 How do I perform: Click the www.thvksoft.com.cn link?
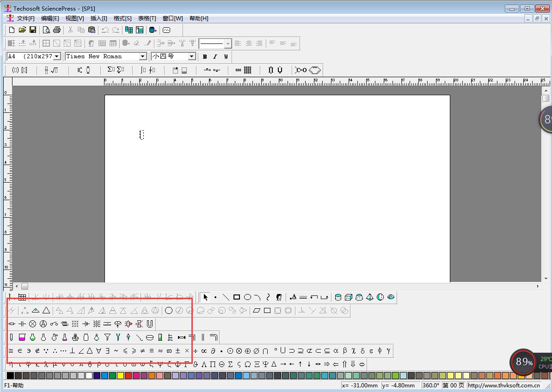pos(504,385)
